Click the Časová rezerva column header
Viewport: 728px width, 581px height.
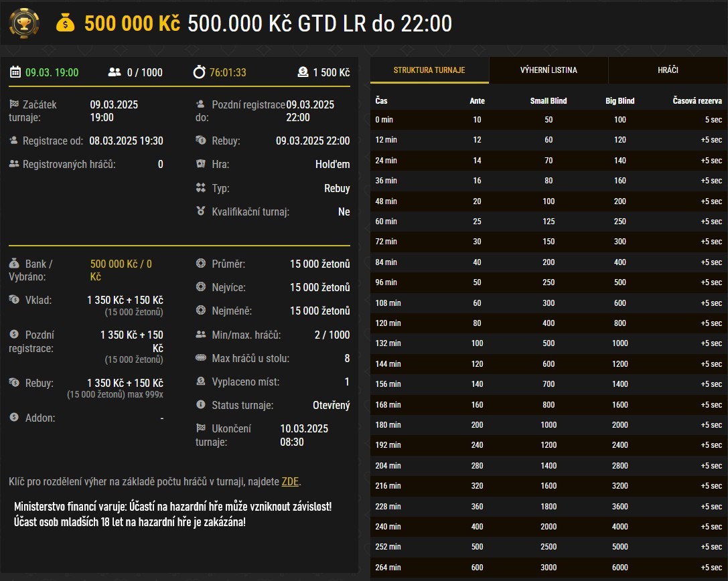point(697,100)
